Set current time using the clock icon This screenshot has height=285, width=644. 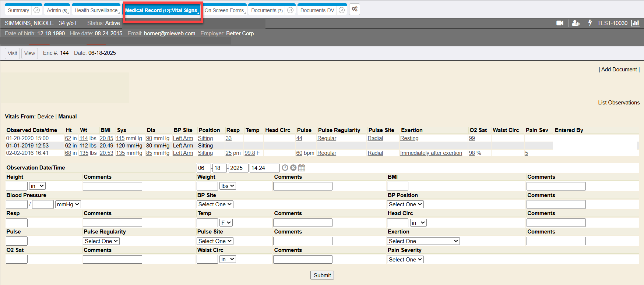pos(285,168)
